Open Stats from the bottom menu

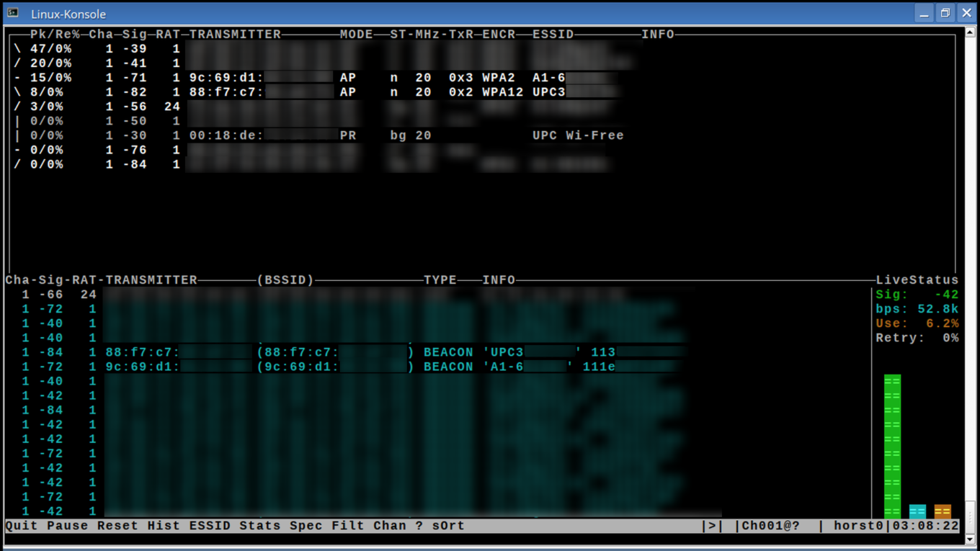pos(260,526)
